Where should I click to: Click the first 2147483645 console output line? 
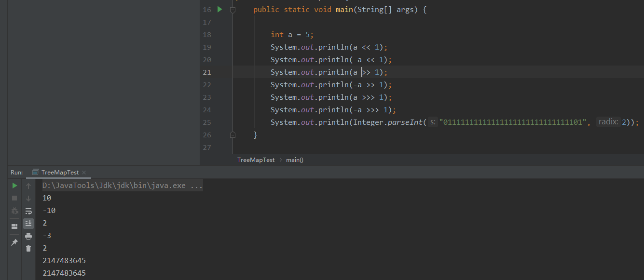pyautogui.click(x=64, y=261)
